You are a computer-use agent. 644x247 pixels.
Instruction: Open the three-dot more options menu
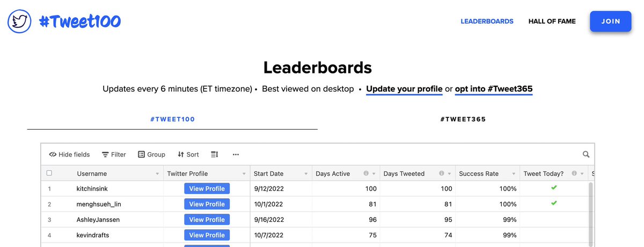point(236,154)
